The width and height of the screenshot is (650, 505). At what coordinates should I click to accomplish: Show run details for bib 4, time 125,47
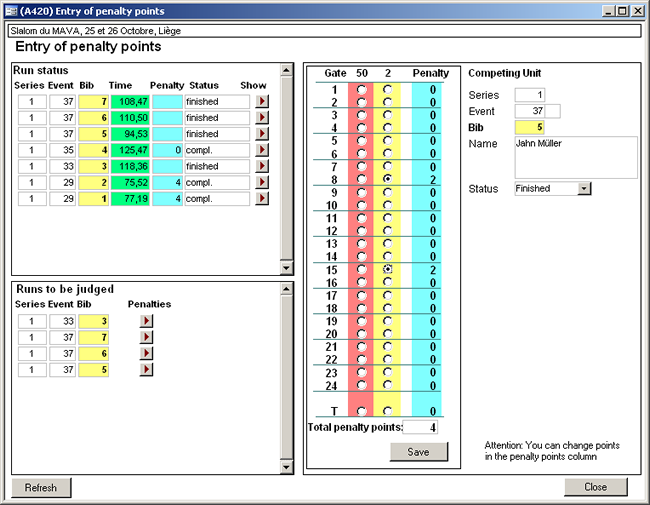(262, 150)
